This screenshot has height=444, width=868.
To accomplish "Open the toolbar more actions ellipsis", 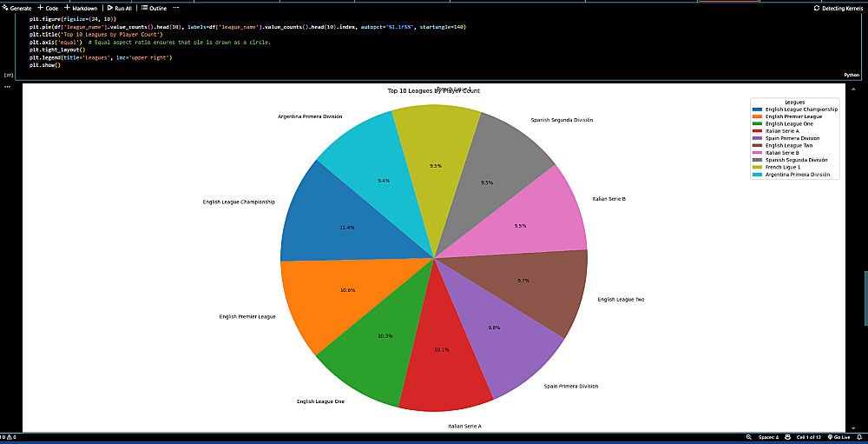I will (x=176, y=9).
